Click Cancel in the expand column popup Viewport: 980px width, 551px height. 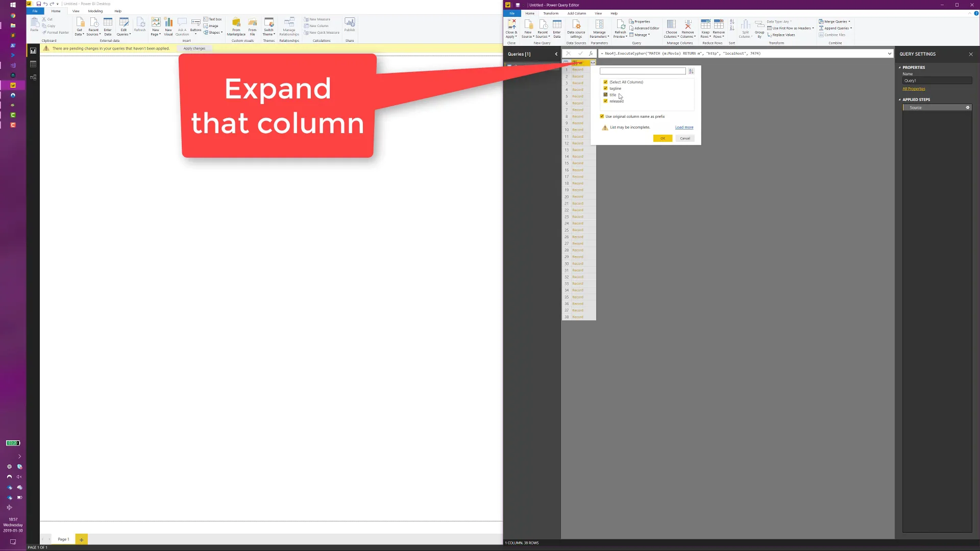click(685, 138)
